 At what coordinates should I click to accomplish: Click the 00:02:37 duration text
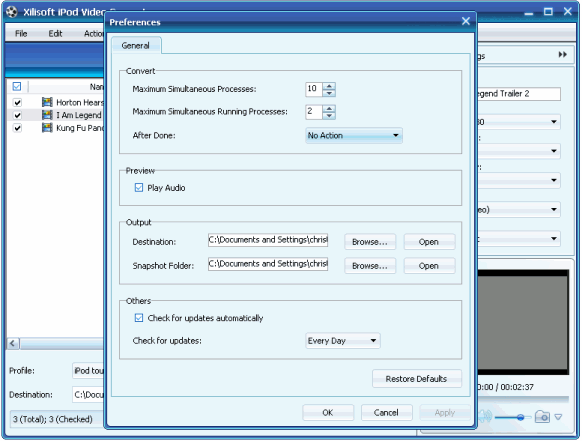click(x=517, y=387)
